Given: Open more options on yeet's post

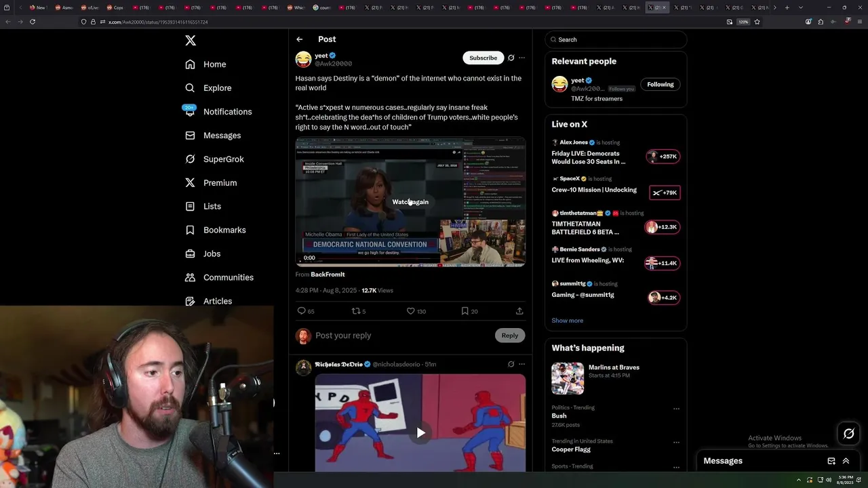Looking at the screenshot, I should click(x=521, y=58).
